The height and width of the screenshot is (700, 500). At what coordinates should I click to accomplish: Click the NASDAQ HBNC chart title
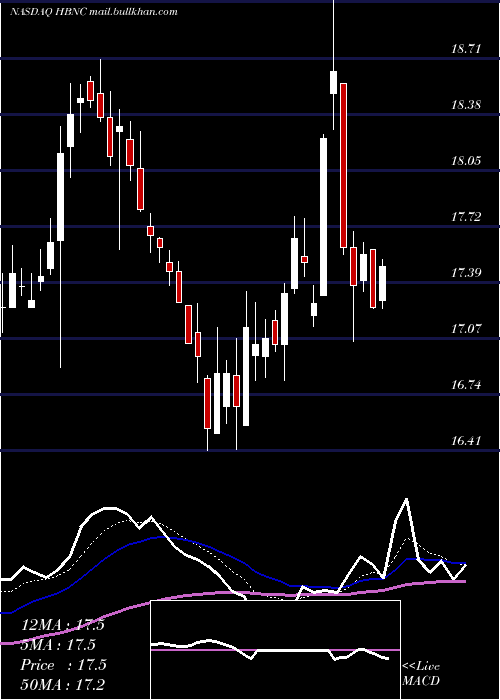click(x=94, y=11)
